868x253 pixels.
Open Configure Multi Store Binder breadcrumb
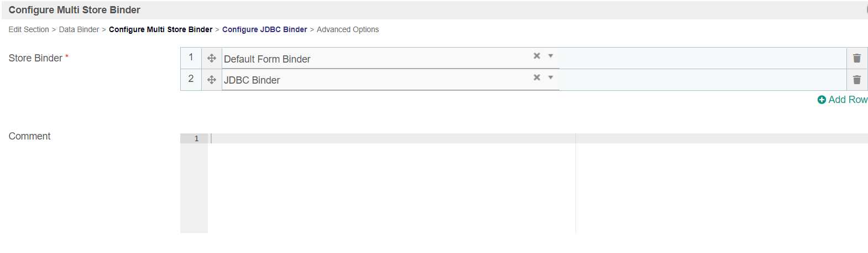[160, 29]
